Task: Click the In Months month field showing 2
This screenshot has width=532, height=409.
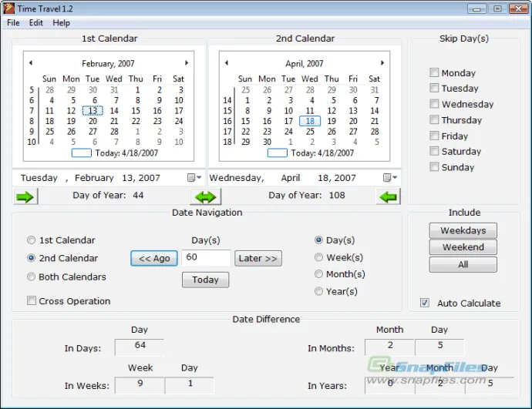Action: coord(390,347)
